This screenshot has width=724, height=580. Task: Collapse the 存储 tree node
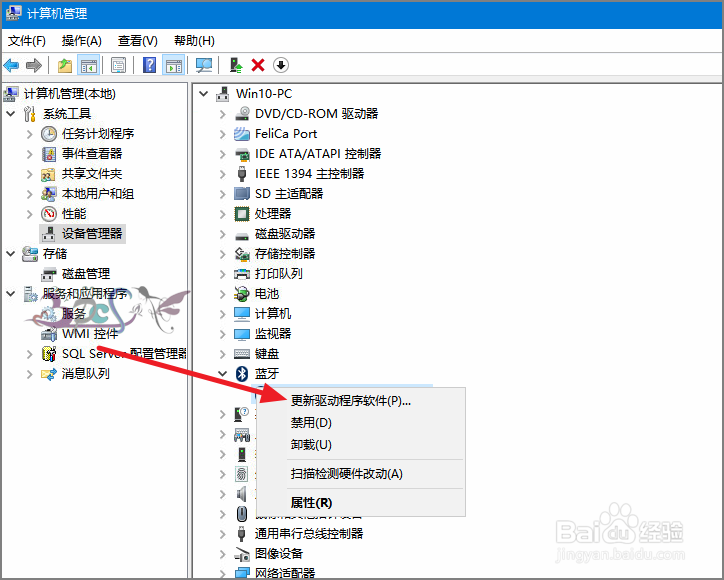[x=11, y=254]
